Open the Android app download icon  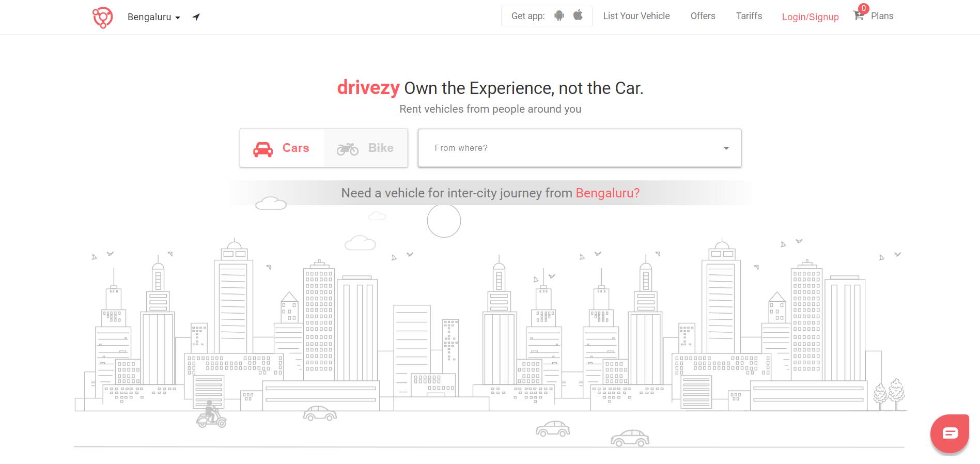[x=559, y=16]
